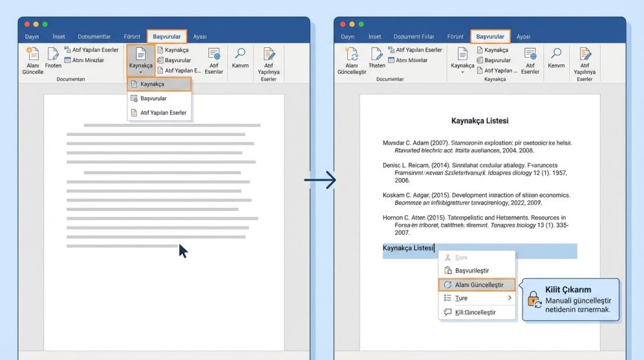644x360 pixels.
Task: Select Kaynakça in the left dropdown menu
Action: point(159,84)
